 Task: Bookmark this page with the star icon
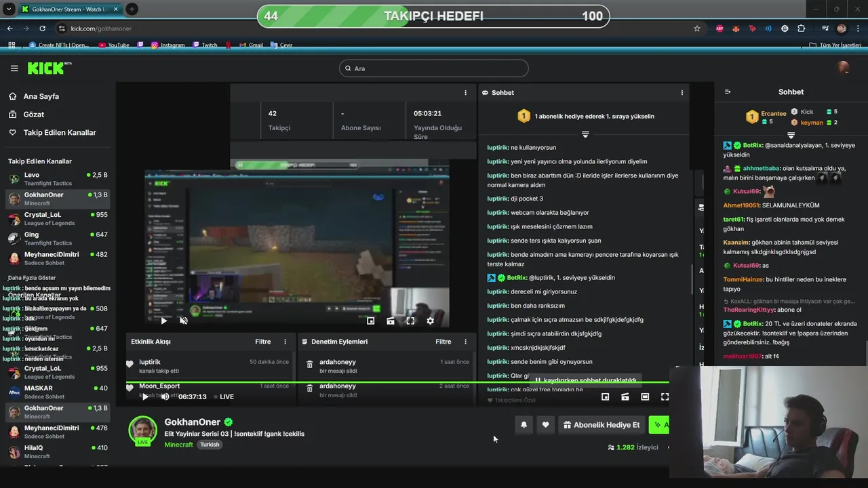pos(697,28)
